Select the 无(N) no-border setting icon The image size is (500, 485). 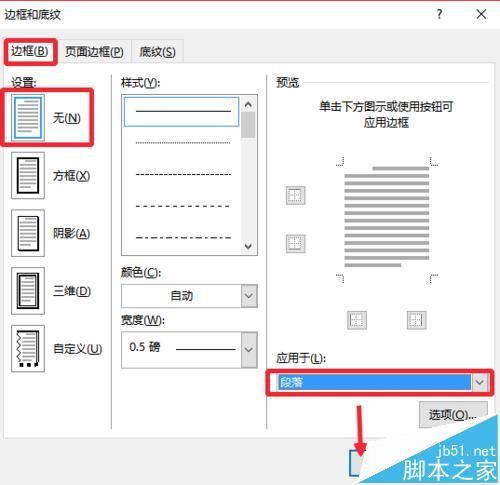[x=28, y=117]
